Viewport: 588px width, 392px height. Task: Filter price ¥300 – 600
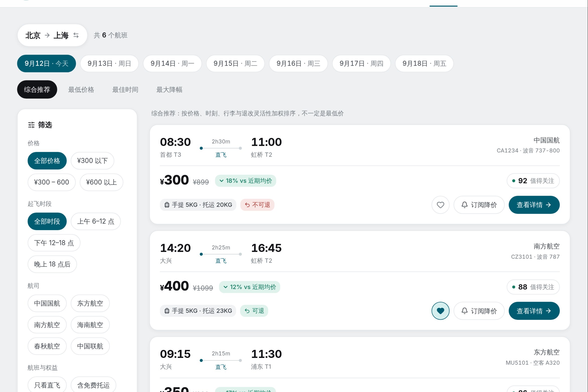coord(52,182)
